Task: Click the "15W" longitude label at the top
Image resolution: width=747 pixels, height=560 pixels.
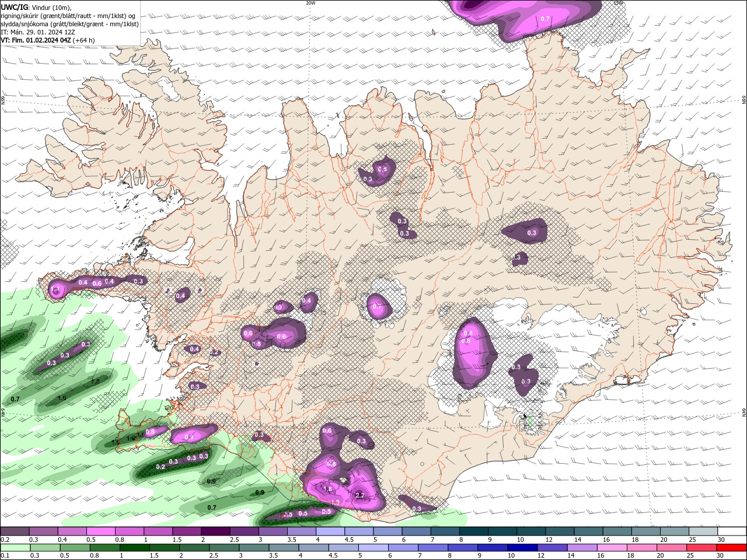Action: (618, 3)
